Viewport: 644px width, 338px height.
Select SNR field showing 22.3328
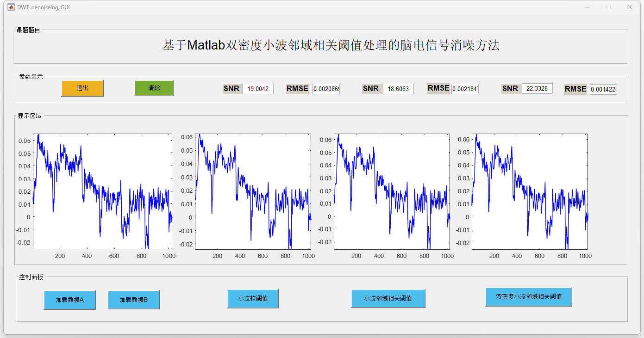click(537, 88)
